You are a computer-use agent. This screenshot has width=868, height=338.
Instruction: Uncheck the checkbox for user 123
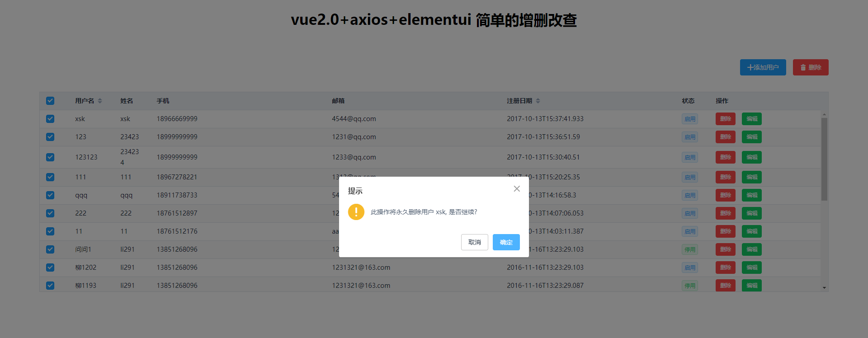tap(50, 137)
